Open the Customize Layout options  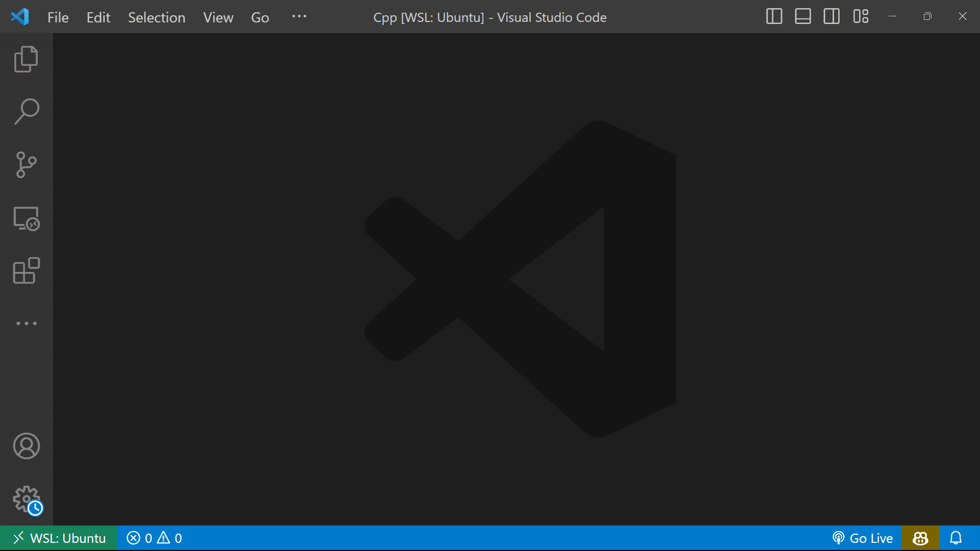(x=861, y=17)
